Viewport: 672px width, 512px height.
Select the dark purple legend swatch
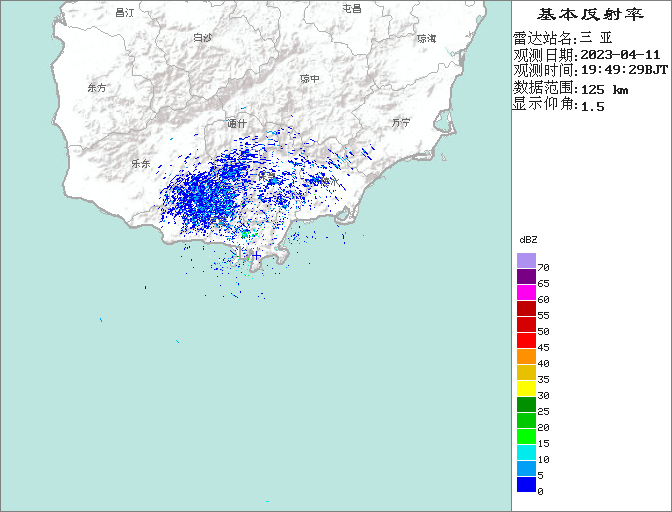526,276
